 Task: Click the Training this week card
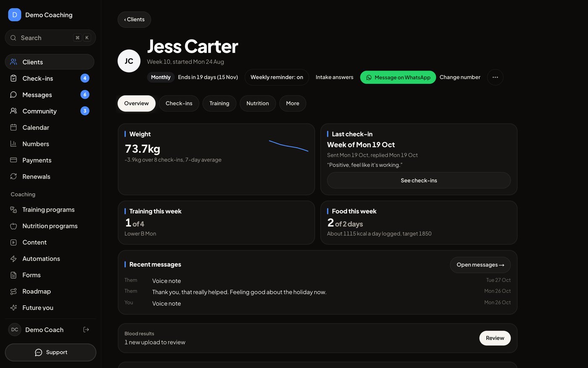click(x=216, y=222)
